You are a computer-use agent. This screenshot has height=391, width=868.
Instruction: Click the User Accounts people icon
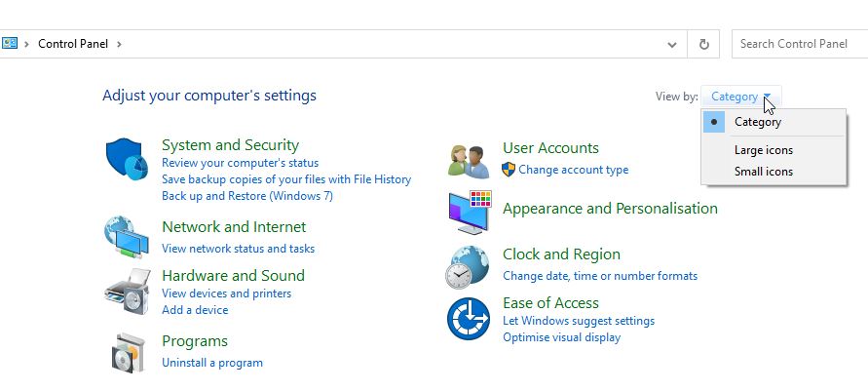[x=468, y=159]
